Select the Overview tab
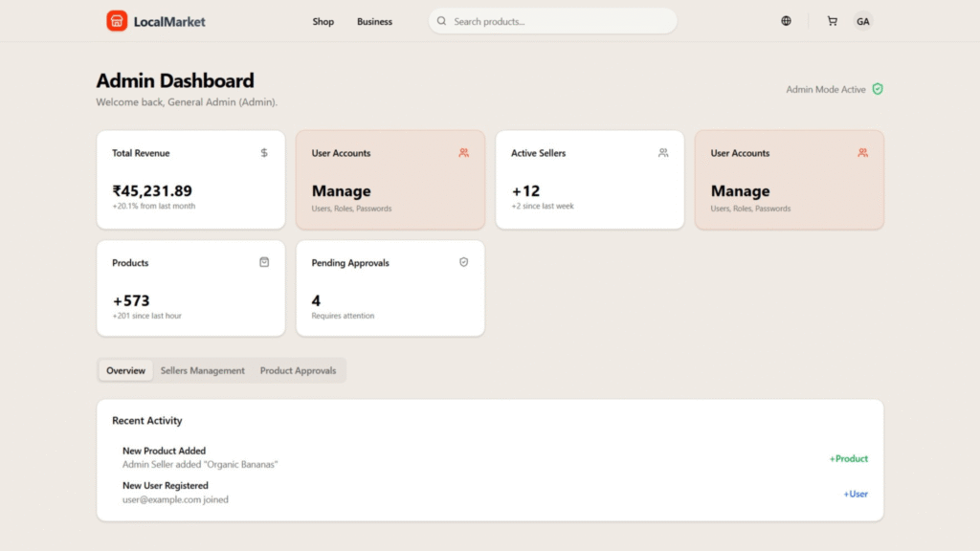The height and width of the screenshot is (551, 980). coord(125,370)
